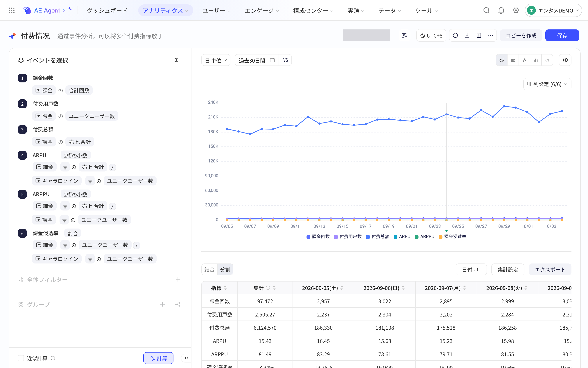Click コピーを作成 button
The height and width of the screenshot is (368, 588).
[x=521, y=36]
